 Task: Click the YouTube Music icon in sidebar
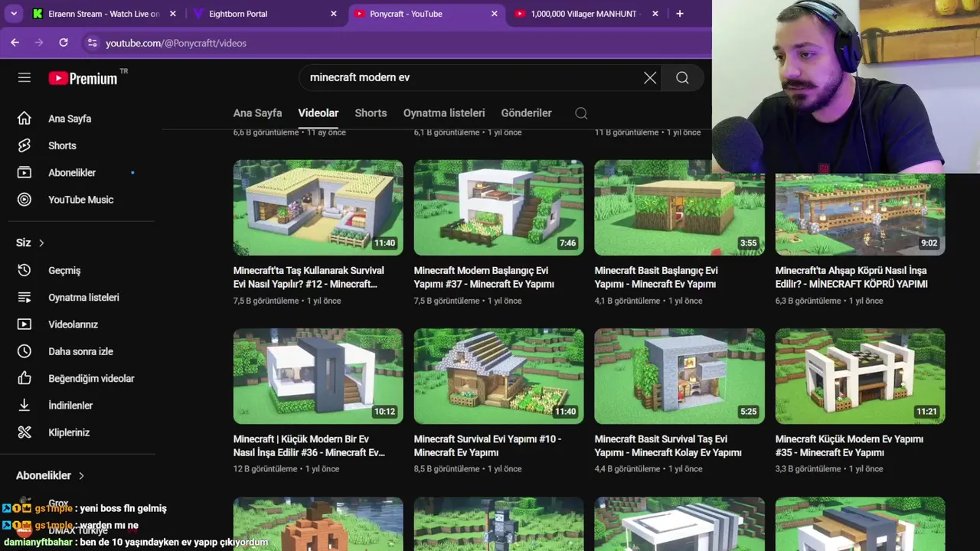24,200
